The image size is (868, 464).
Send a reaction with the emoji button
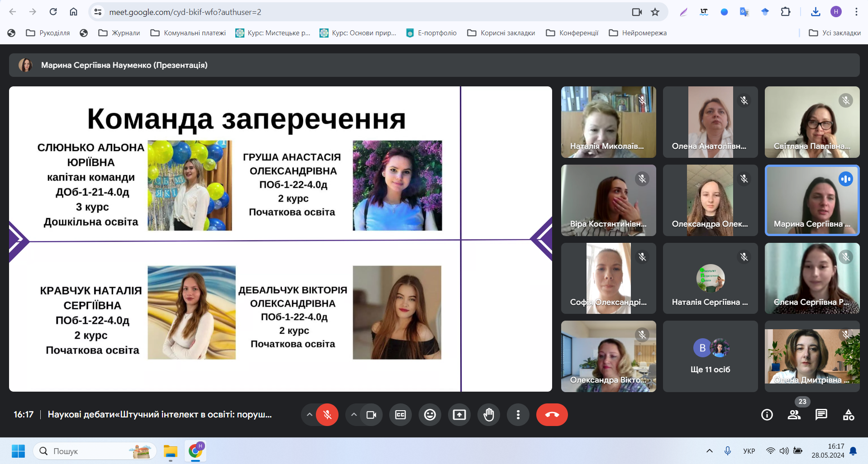point(429,415)
